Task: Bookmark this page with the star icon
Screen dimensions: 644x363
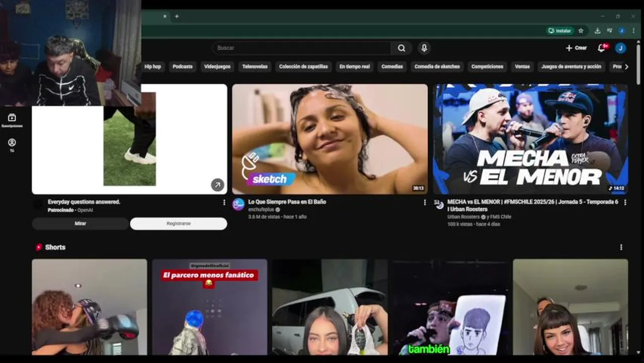Action: (x=581, y=31)
